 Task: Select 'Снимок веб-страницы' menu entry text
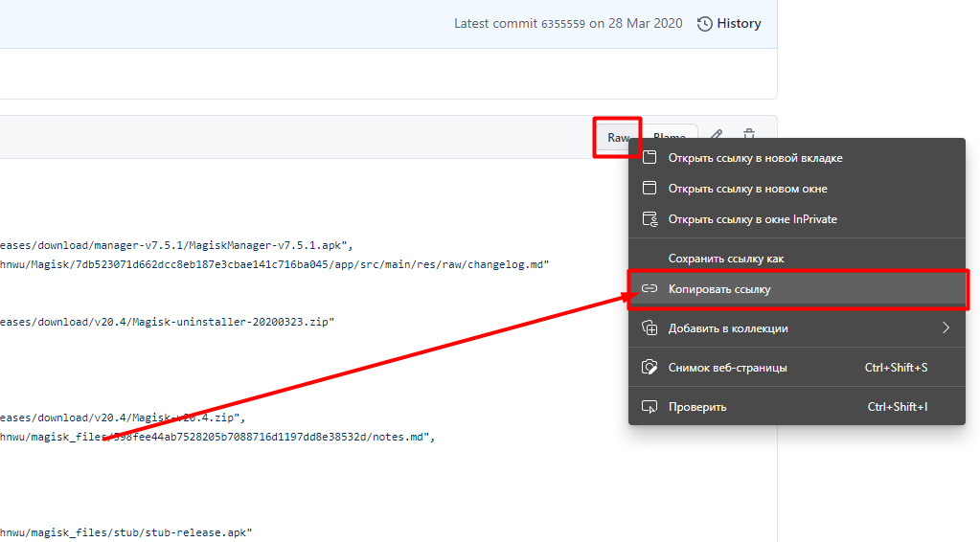pos(728,368)
